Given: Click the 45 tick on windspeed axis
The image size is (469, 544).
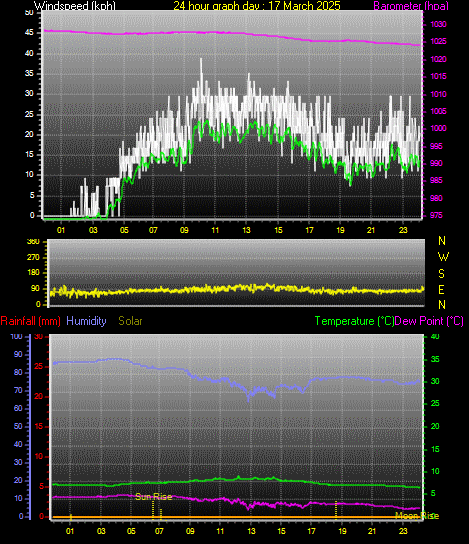Looking at the screenshot, I should coord(29,33).
